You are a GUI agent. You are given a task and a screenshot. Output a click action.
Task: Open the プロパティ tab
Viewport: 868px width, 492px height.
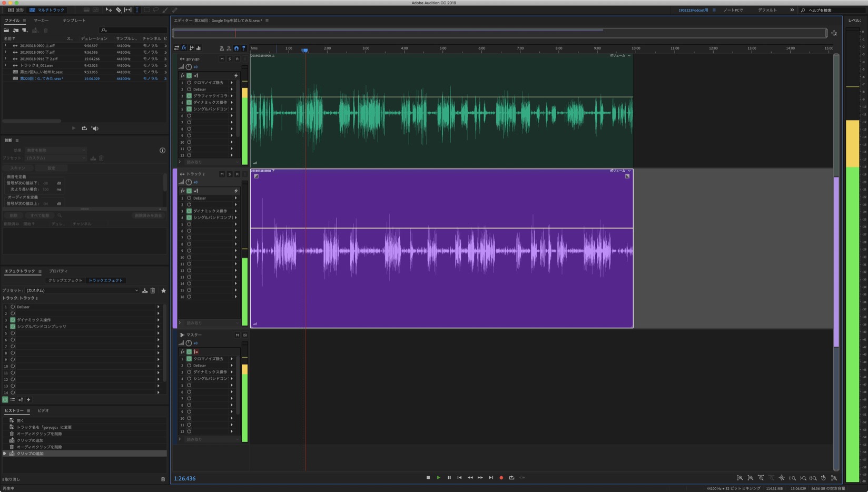[58, 271]
